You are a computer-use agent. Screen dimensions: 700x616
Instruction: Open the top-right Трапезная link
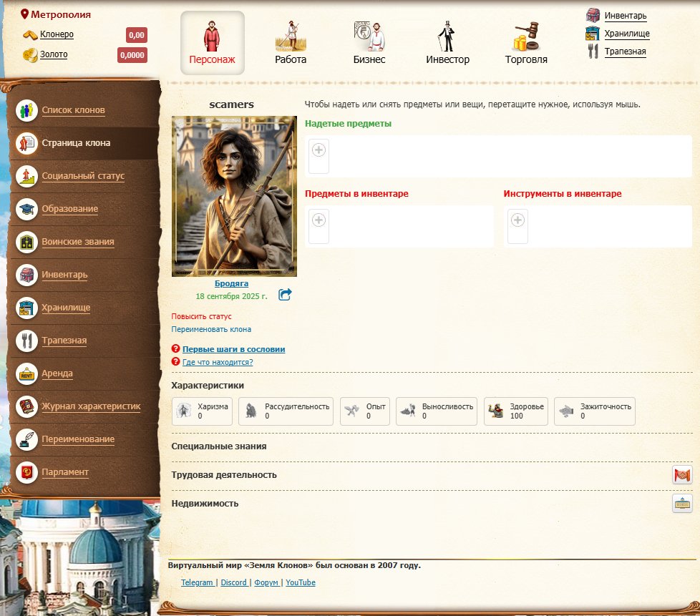pos(625,52)
